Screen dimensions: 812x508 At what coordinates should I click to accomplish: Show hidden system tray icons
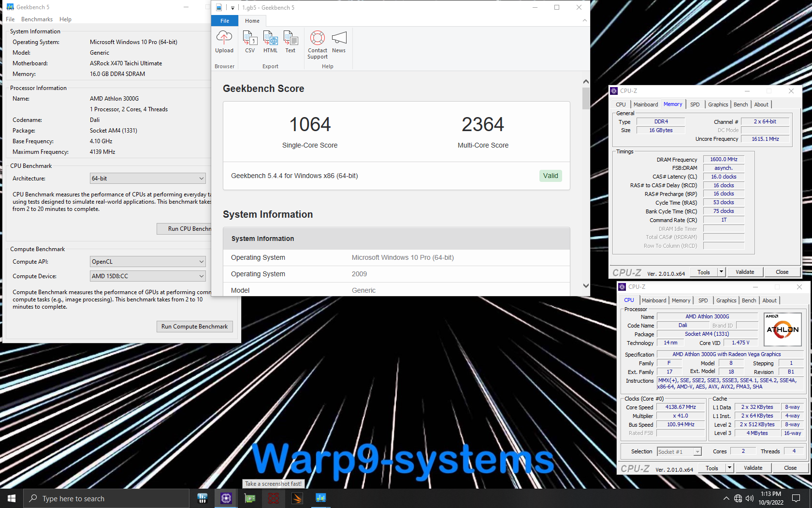(x=726, y=498)
